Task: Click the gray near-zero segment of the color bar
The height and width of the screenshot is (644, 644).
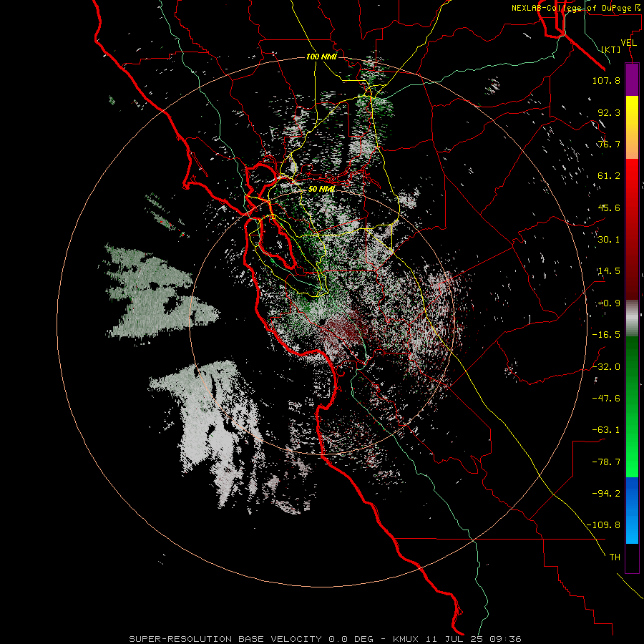Action: click(632, 318)
